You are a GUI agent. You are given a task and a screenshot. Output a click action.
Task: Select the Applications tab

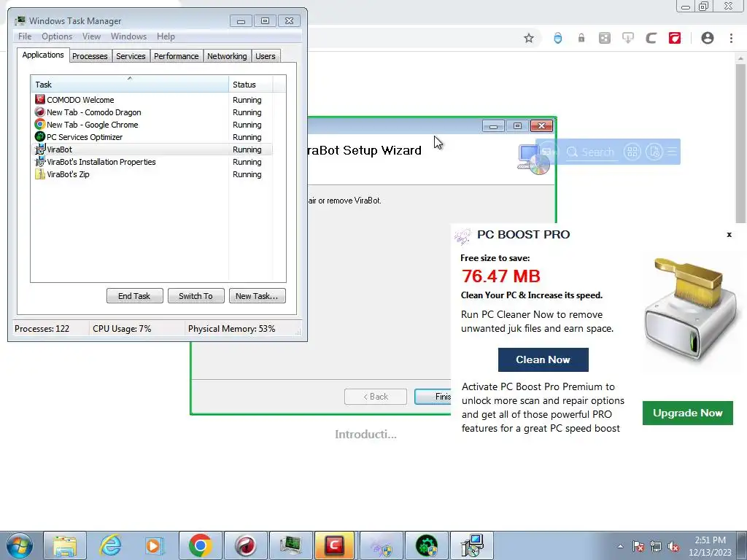pos(43,55)
